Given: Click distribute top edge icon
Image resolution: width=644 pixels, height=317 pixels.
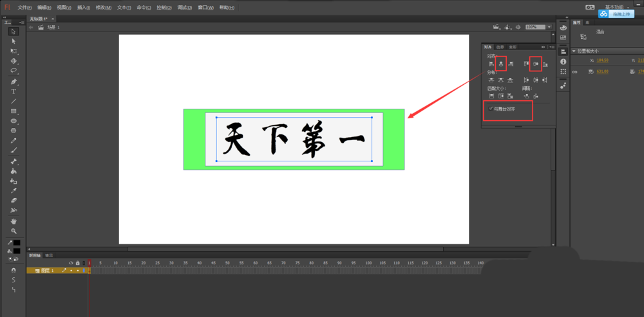Looking at the screenshot, I should point(491,80).
